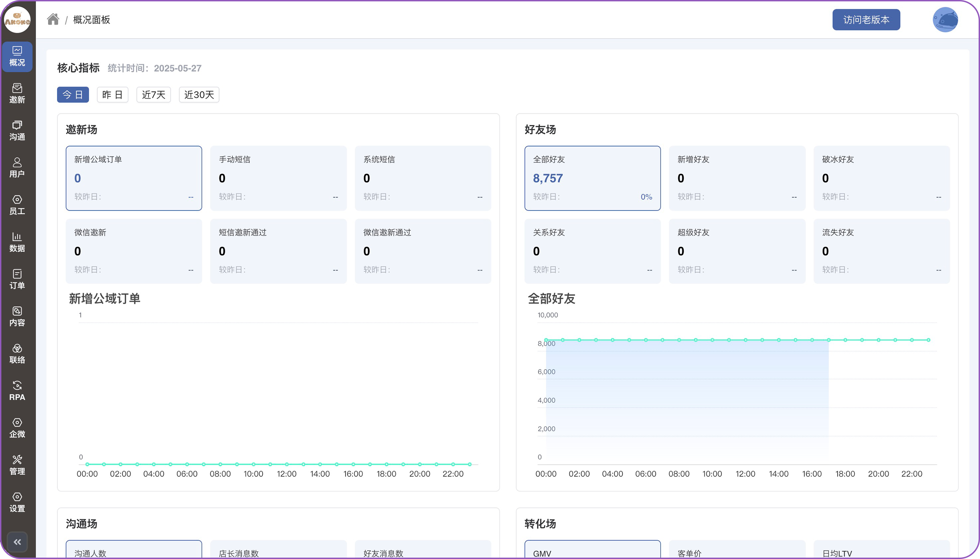Viewport: 980px width, 559px height.
Task: Click the 概况 sidebar menu item
Action: click(x=17, y=57)
